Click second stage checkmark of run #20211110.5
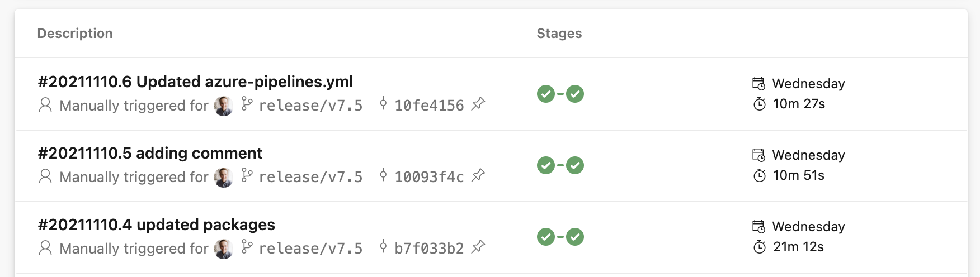980x277 pixels. click(575, 165)
